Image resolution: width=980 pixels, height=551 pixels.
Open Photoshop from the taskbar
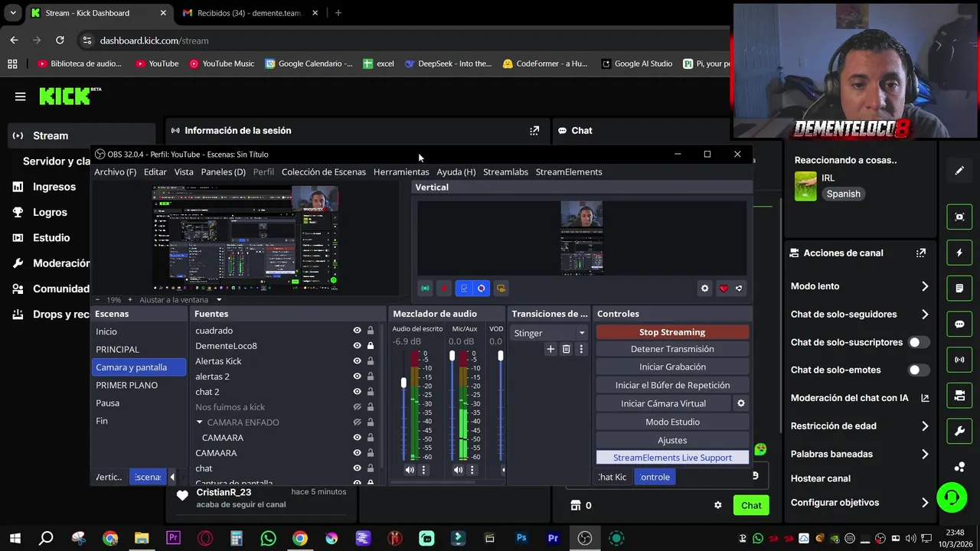pyautogui.click(x=521, y=538)
